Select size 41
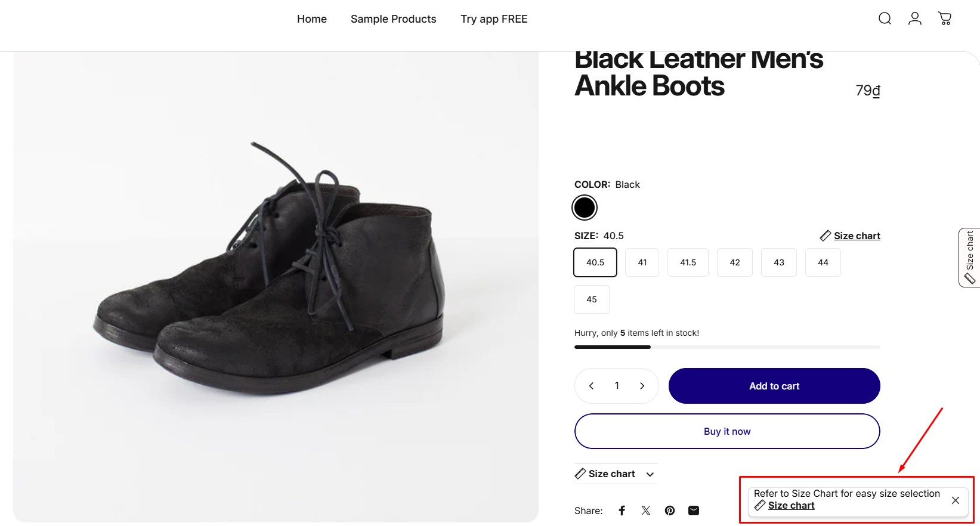The image size is (980, 526). [642, 262]
